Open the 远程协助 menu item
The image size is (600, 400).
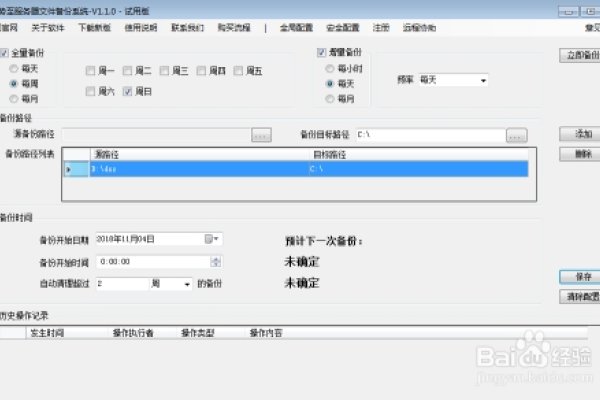pos(419,28)
